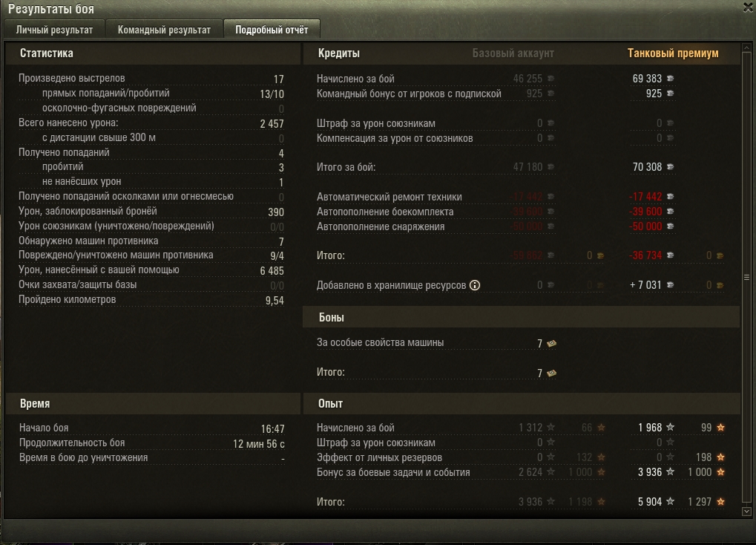Click the bond icon next to За особые свойства машины
This screenshot has height=545, width=756.
click(x=551, y=343)
